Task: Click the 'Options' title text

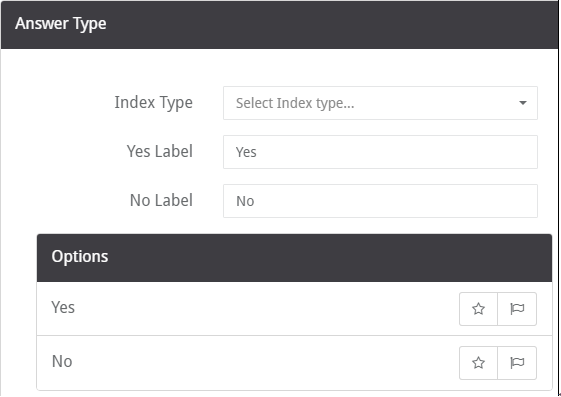Action: (79, 257)
